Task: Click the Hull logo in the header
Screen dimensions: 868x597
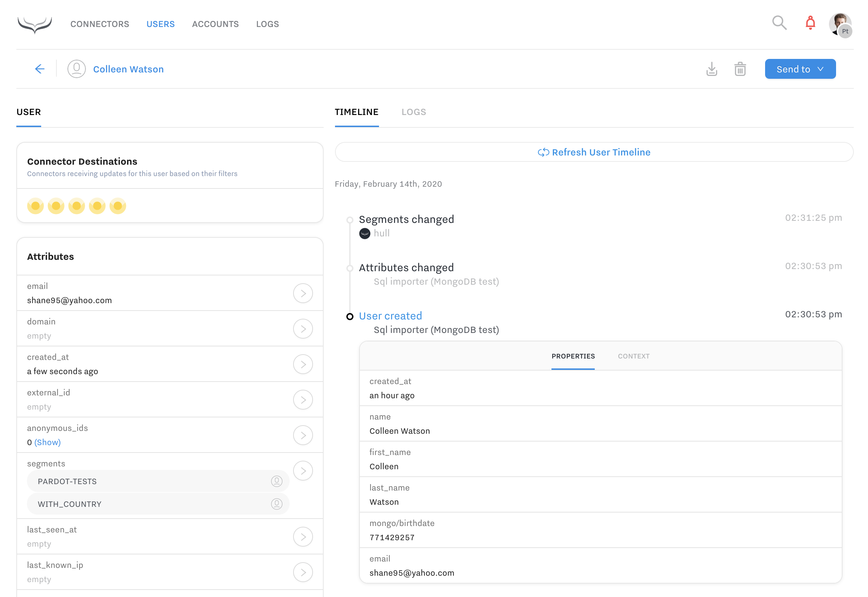Action: 34,24
